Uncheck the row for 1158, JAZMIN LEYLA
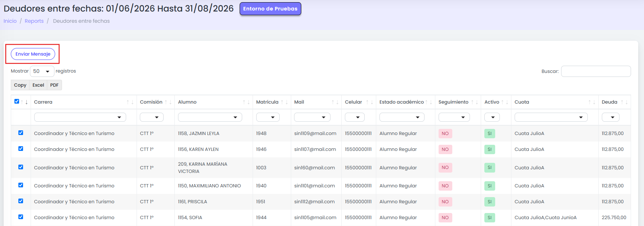The image size is (644, 226). click(21, 133)
